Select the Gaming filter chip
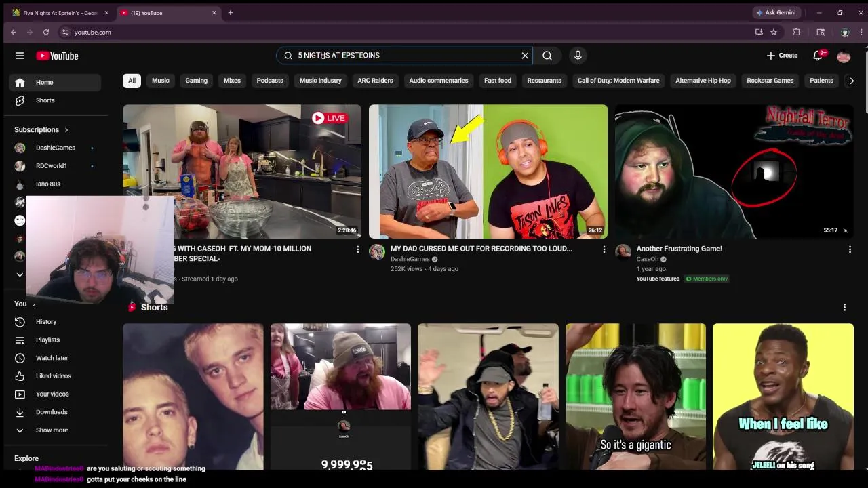Image resolution: width=868 pixels, height=488 pixels. pos(197,81)
